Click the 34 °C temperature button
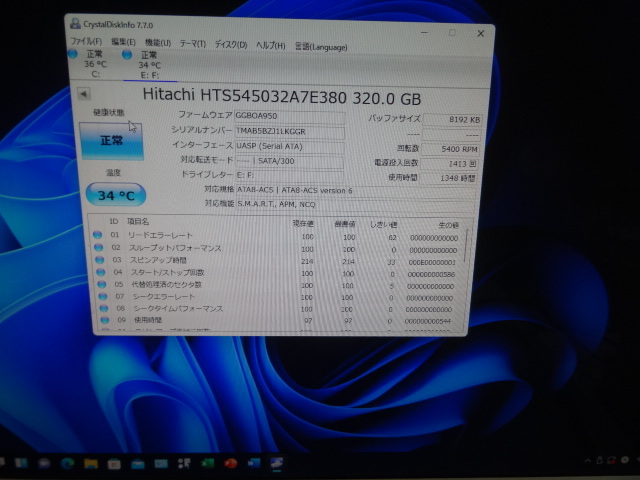Image resolution: width=640 pixels, height=480 pixels. point(116,195)
